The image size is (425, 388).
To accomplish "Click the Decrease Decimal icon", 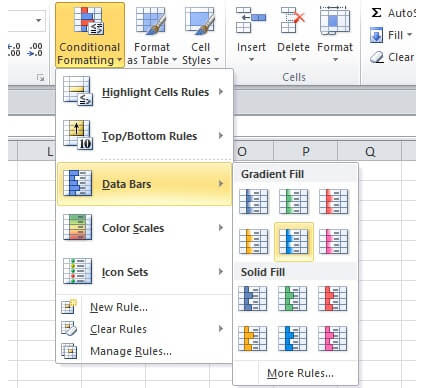I will (35, 49).
